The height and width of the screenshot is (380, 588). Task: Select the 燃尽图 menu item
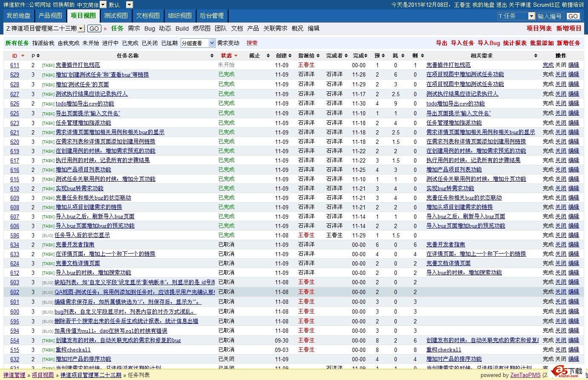click(x=202, y=29)
